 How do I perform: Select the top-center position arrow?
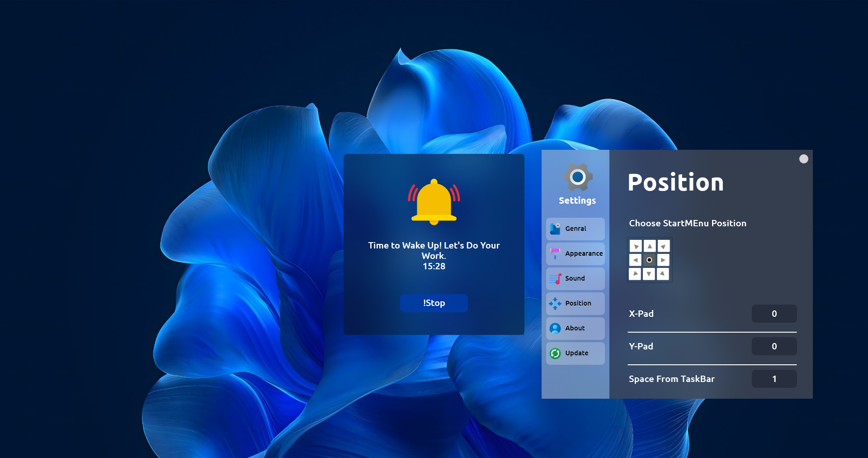649,246
